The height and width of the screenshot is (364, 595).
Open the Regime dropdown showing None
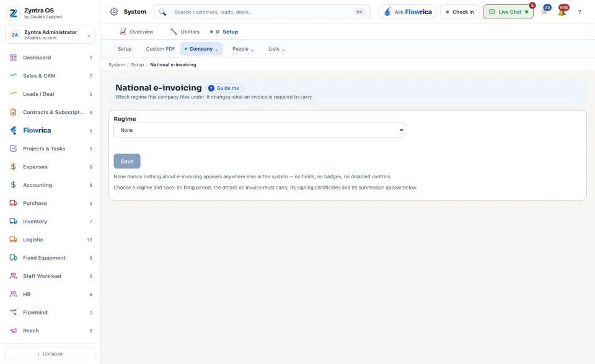(259, 130)
